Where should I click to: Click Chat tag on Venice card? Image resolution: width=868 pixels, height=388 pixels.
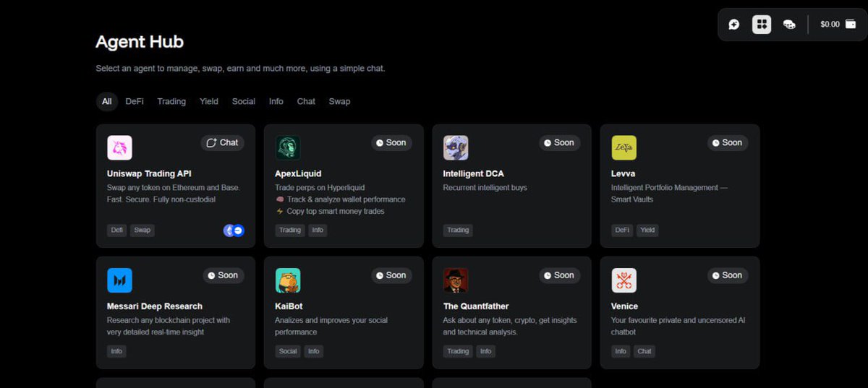point(644,351)
